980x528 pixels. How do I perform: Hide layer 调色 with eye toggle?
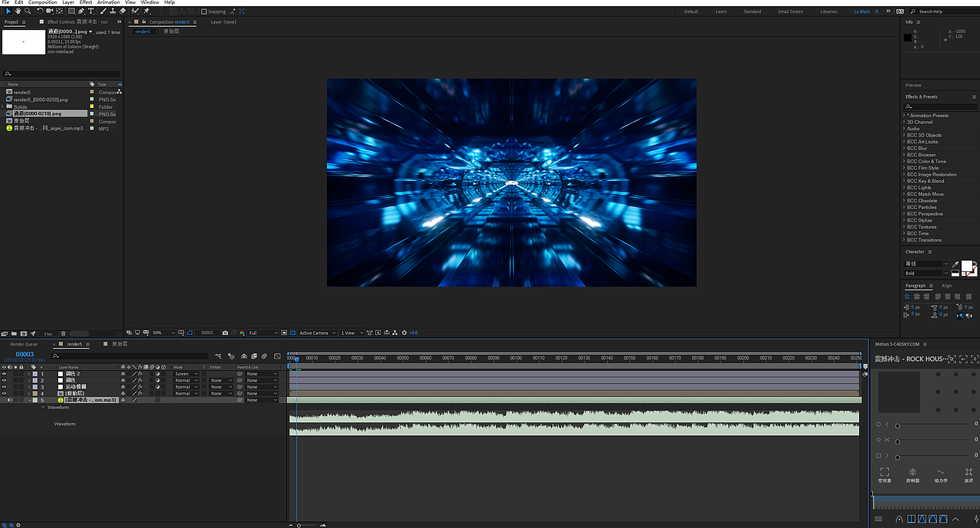4,380
